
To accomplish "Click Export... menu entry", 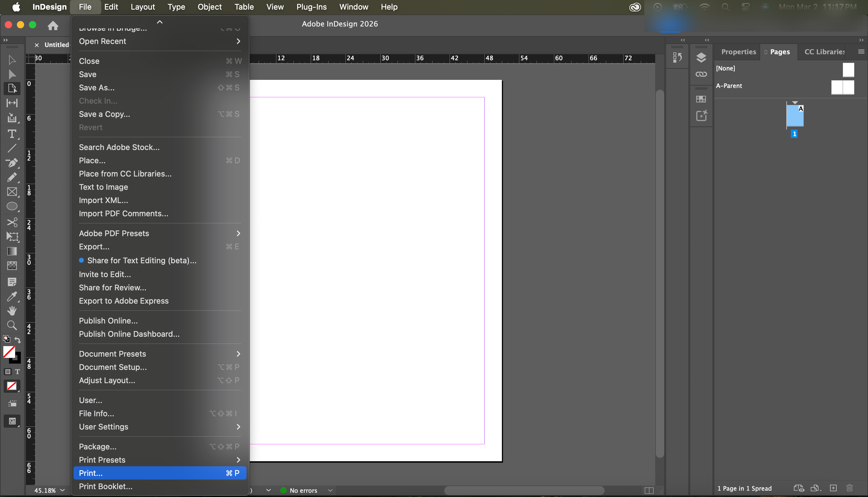I will (94, 247).
